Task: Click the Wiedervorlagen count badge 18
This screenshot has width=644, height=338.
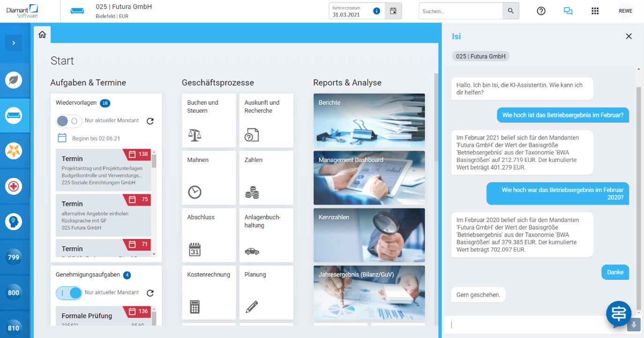Action: pos(105,103)
